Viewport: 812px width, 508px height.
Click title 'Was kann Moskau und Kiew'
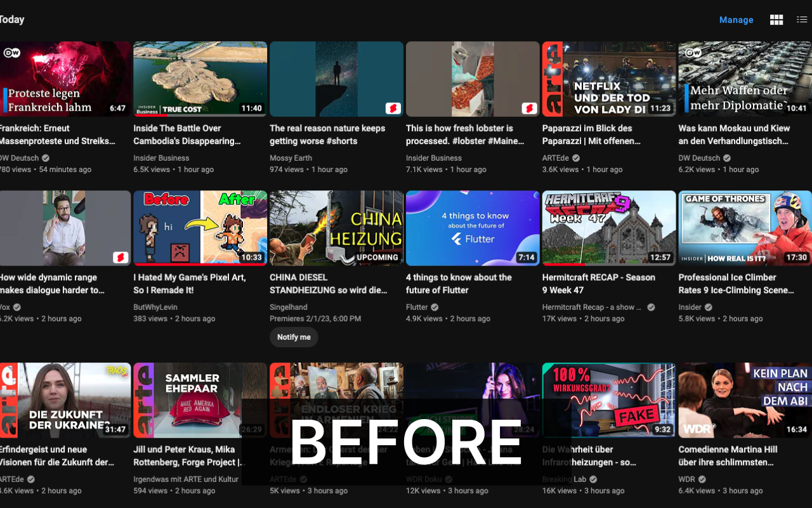click(734, 135)
